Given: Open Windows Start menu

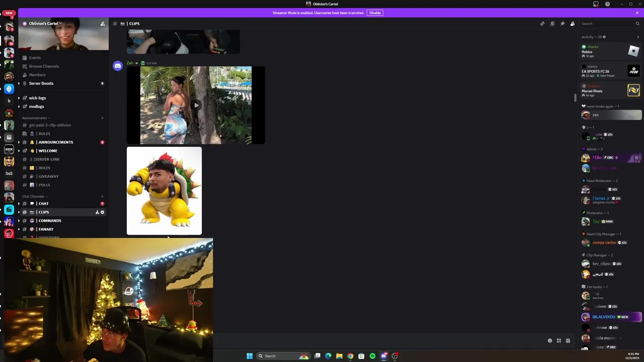Looking at the screenshot, I should click(x=250, y=356).
